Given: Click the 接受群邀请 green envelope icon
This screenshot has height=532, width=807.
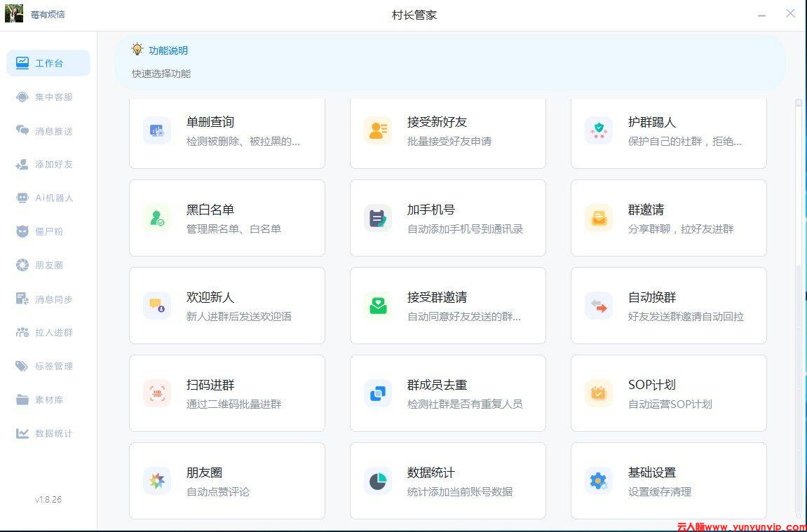Looking at the screenshot, I should [x=378, y=306].
